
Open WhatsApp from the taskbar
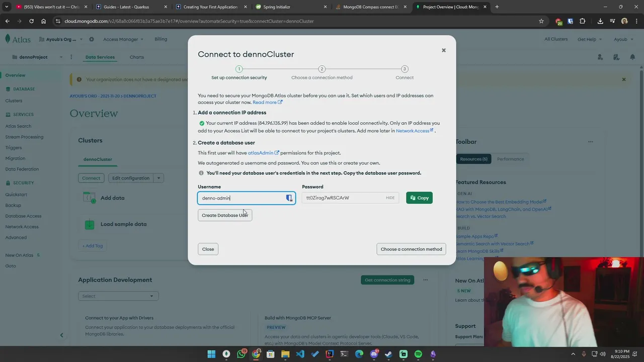pyautogui.click(x=242, y=354)
